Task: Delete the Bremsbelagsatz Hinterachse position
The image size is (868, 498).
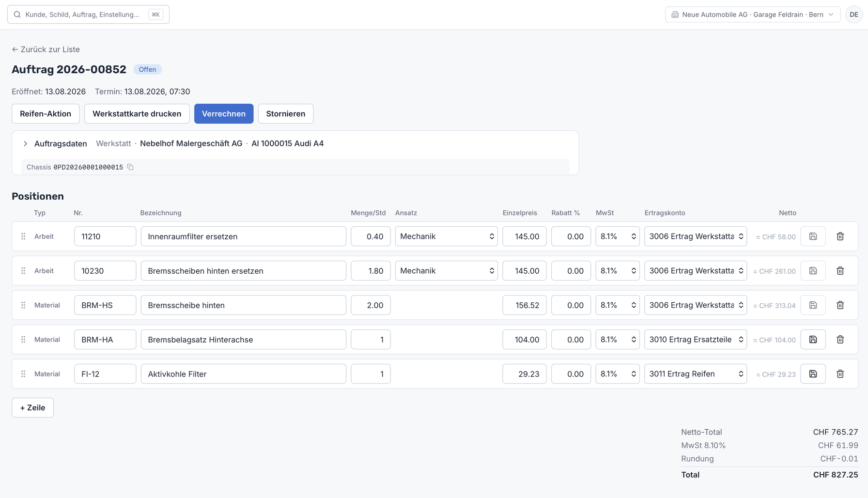Action: 840,340
